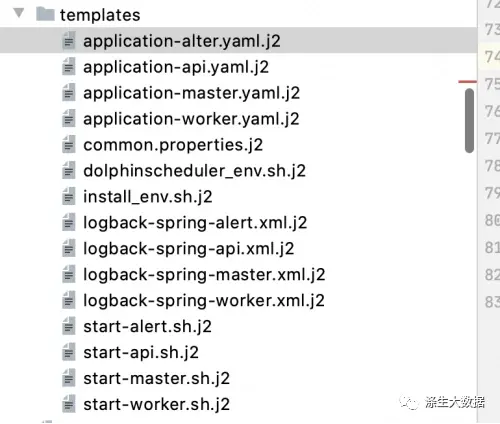Select application-worker.yaml.j2 file
Viewport: 500px width, 424px height.
(191, 119)
